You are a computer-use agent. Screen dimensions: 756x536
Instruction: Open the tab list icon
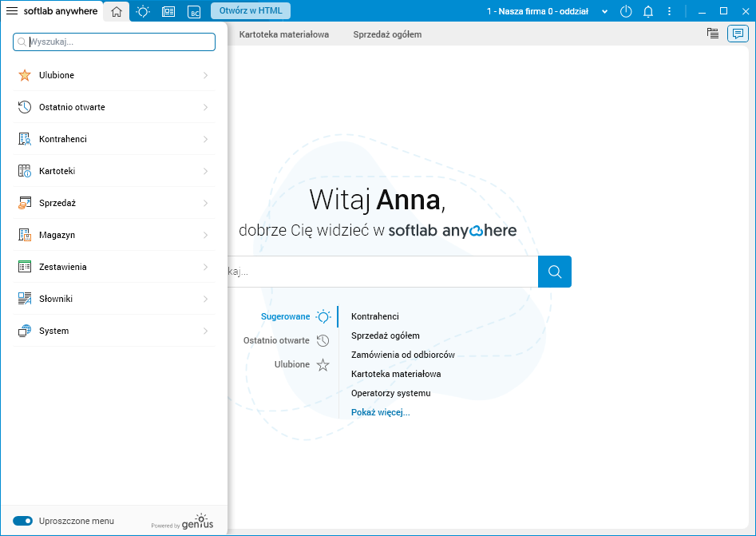click(713, 34)
